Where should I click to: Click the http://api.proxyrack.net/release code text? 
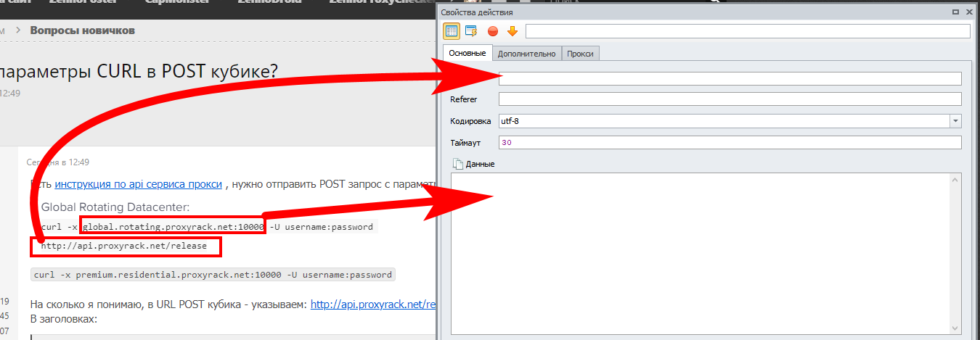[x=124, y=246]
